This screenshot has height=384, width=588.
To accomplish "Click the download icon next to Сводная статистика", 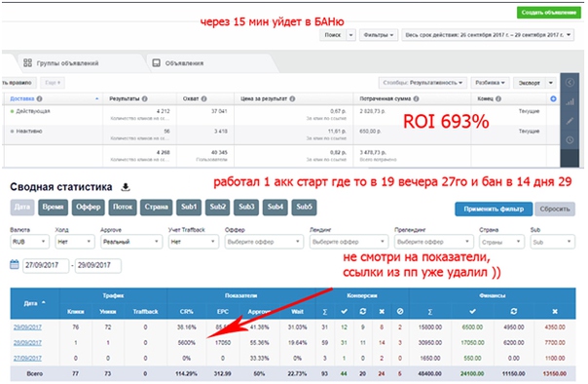I will point(126,187).
